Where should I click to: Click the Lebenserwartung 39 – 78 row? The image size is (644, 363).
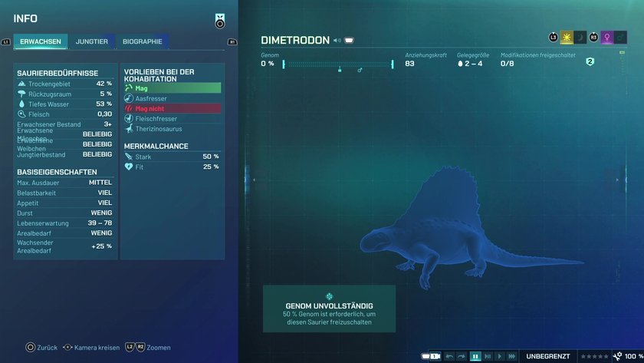pyautogui.click(x=64, y=223)
